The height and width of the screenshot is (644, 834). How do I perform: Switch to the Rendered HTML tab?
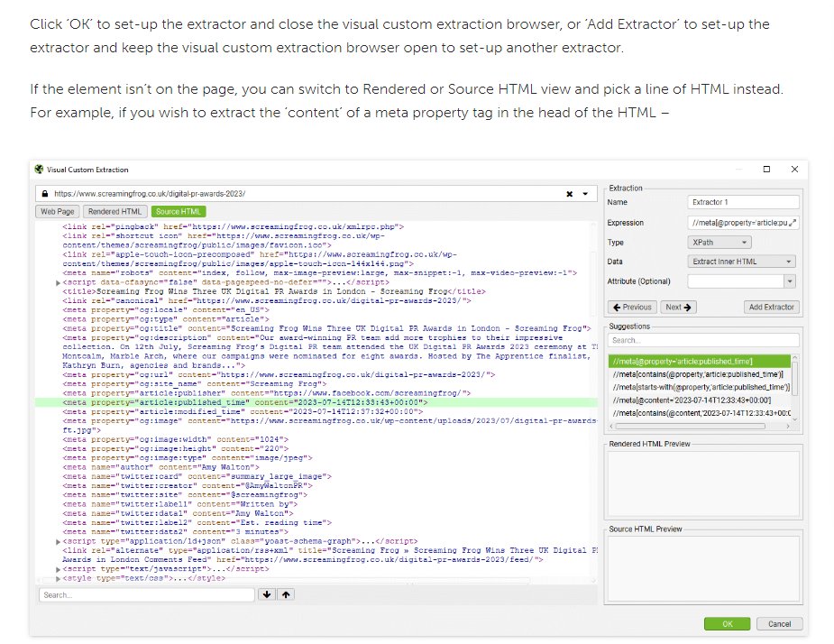coord(115,211)
